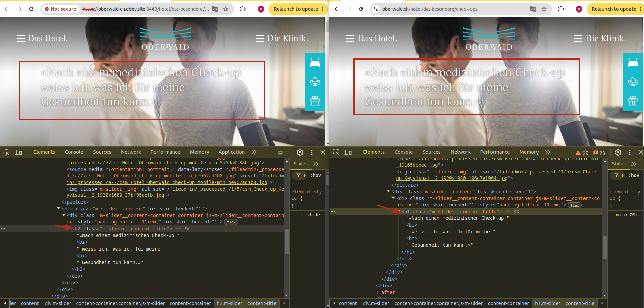The width and height of the screenshot is (644, 308).
Task: Activate inspect element picker in left DevTools
Action: tap(7, 152)
